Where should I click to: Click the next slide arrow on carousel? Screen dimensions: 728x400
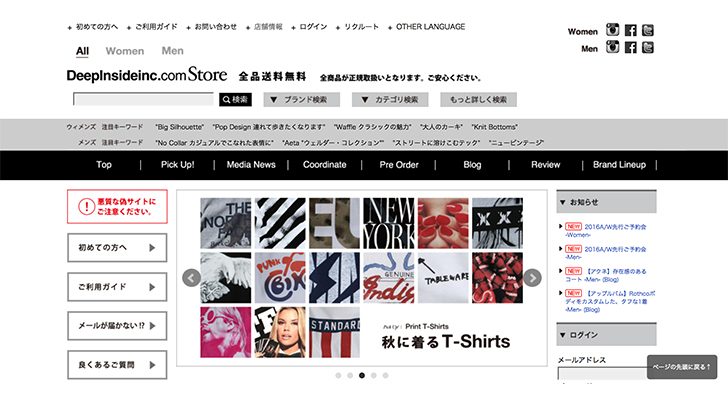tap(533, 278)
